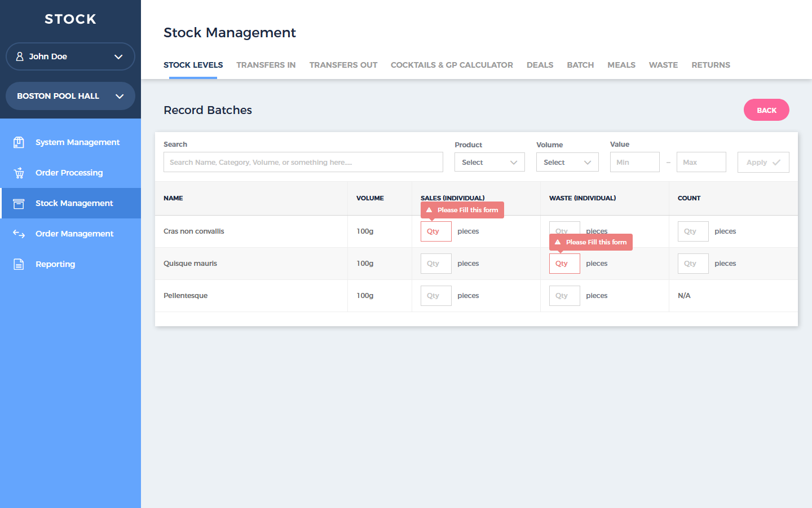Open the Product Select dropdown
The width and height of the screenshot is (812, 508).
(489, 163)
